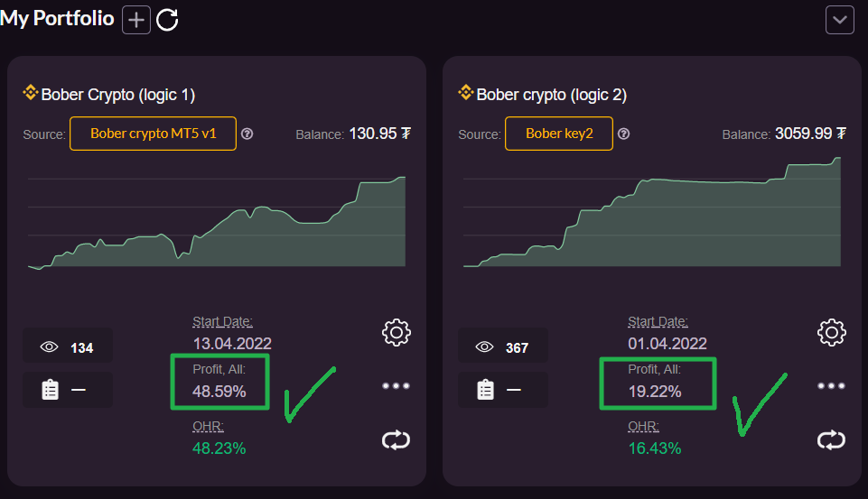The width and height of the screenshot is (868, 499).
Task: Refresh the My Portfolio list
Action: pos(167,20)
